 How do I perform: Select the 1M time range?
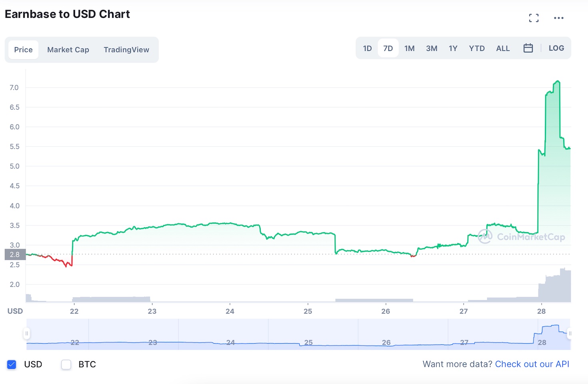pos(409,48)
